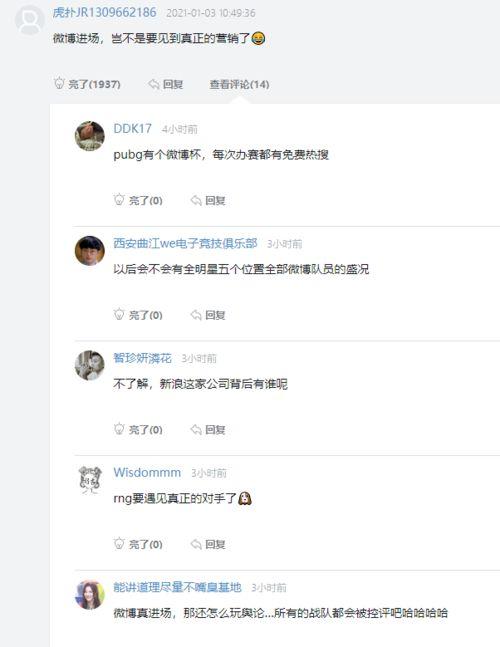Collapse the 查看评论(14) comments section
The width and height of the screenshot is (500, 647).
coord(239,85)
